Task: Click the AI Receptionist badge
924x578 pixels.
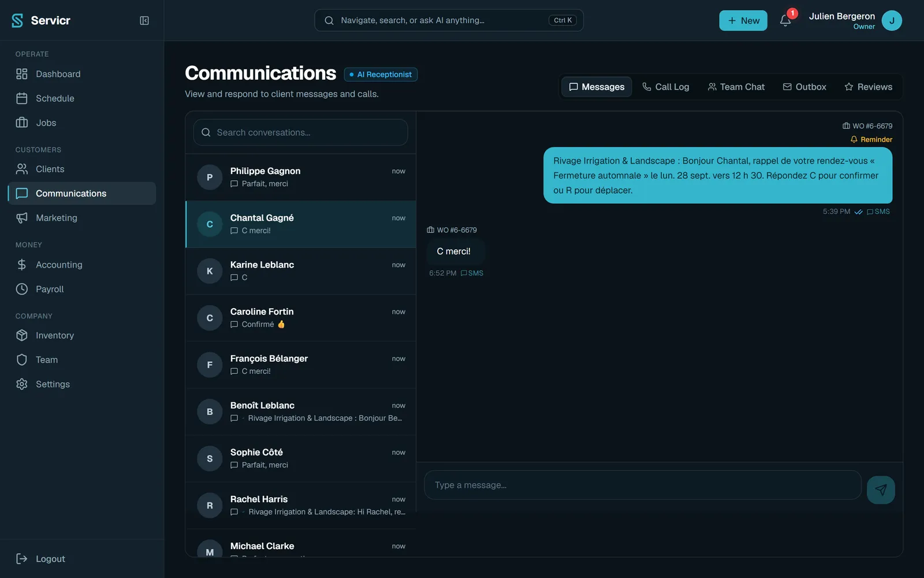Action: click(381, 75)
